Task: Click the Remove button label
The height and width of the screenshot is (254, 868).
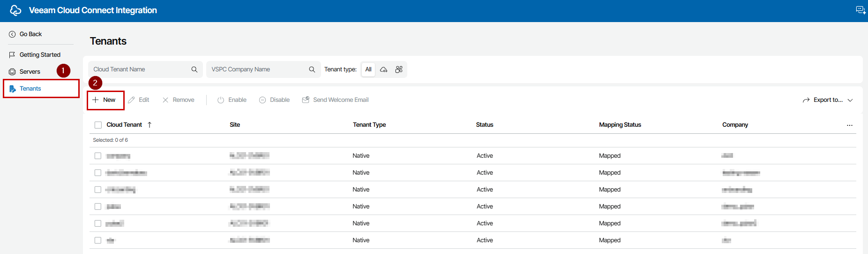Action: [x=183, y=100]
